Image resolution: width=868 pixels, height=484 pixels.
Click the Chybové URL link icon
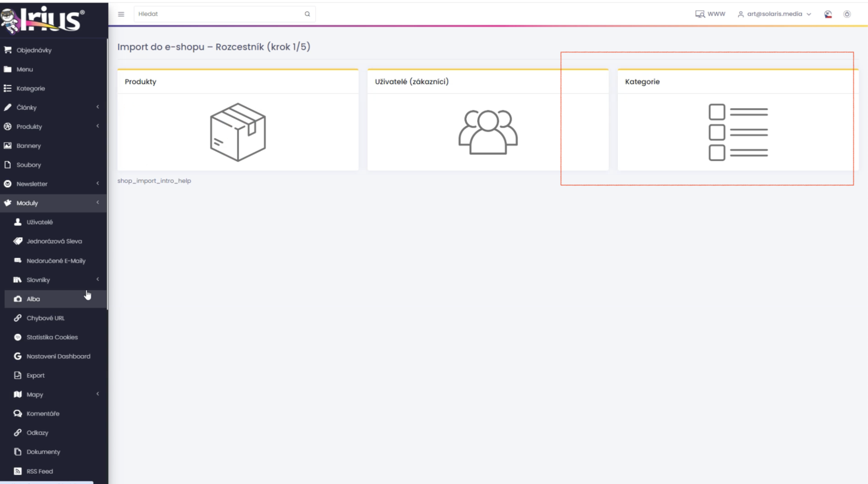point(18,318)
